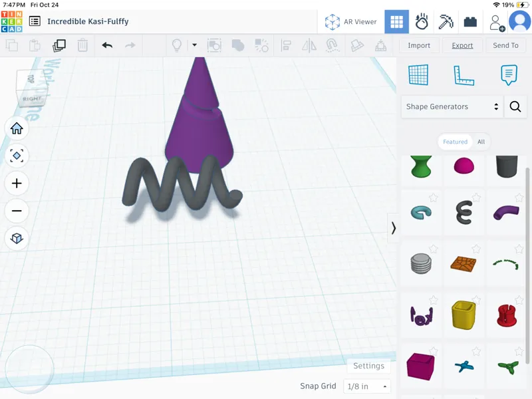Open the Notes tool
This screenshot has height=399, width=532.
tap(509, 75)
